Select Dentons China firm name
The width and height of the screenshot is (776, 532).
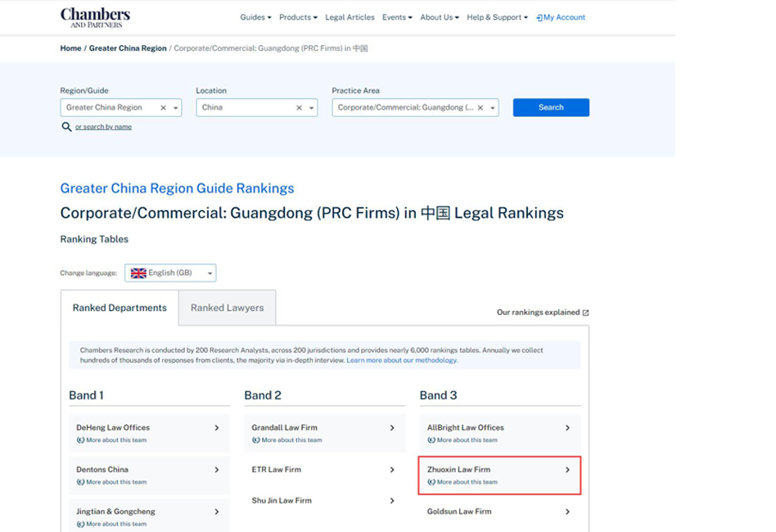102,470
